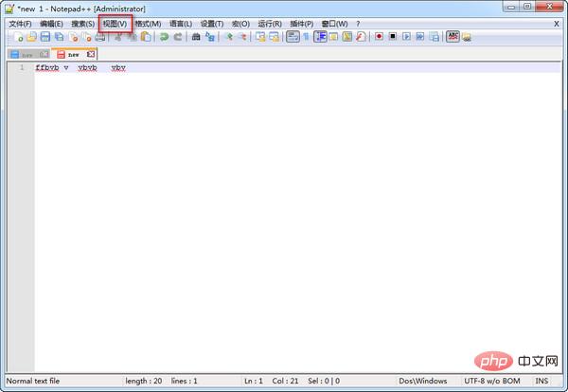The height and width of the screenshot is (392, 568).
Task: Click the Open file folder icon
Action: click(31, 37)
